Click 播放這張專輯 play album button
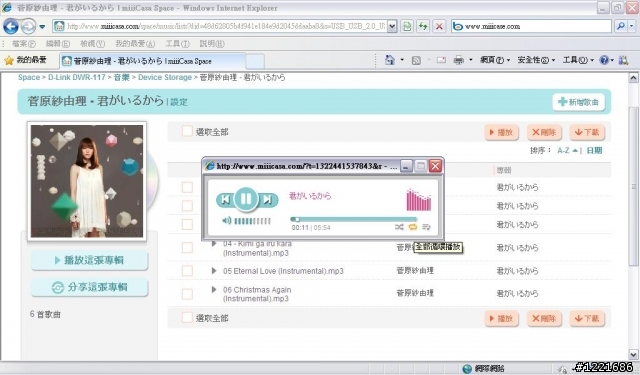This screenshot has width=640, height=375. tap(89, 260)
